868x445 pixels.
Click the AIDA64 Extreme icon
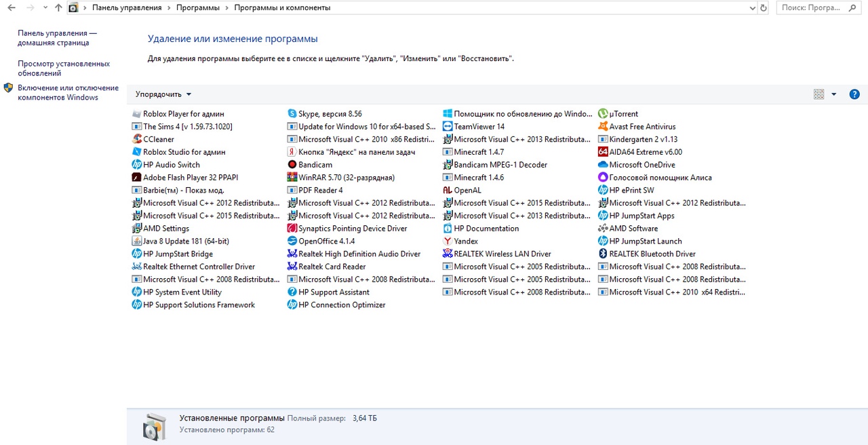603,152
